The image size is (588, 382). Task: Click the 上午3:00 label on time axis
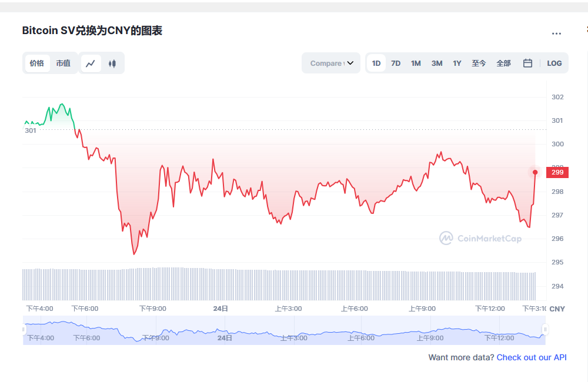coord(288,309)
